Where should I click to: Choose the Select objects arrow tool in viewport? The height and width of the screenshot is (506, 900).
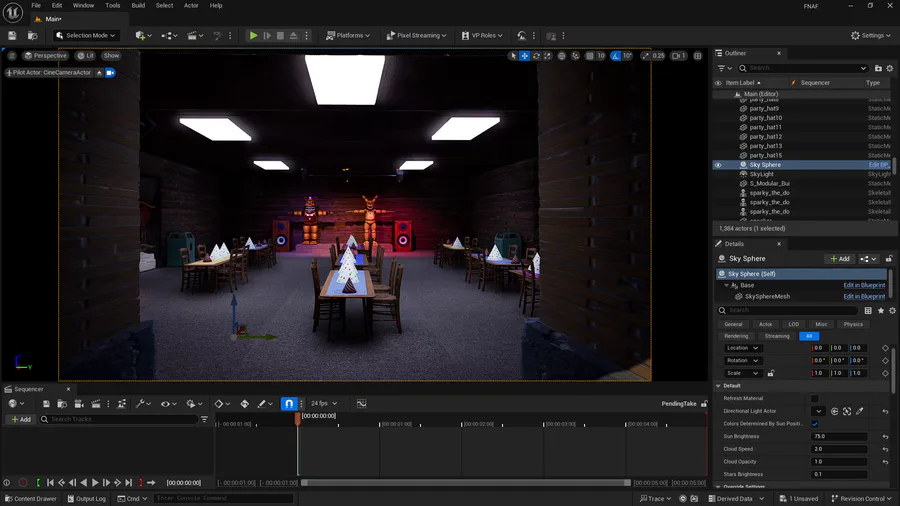513,56
